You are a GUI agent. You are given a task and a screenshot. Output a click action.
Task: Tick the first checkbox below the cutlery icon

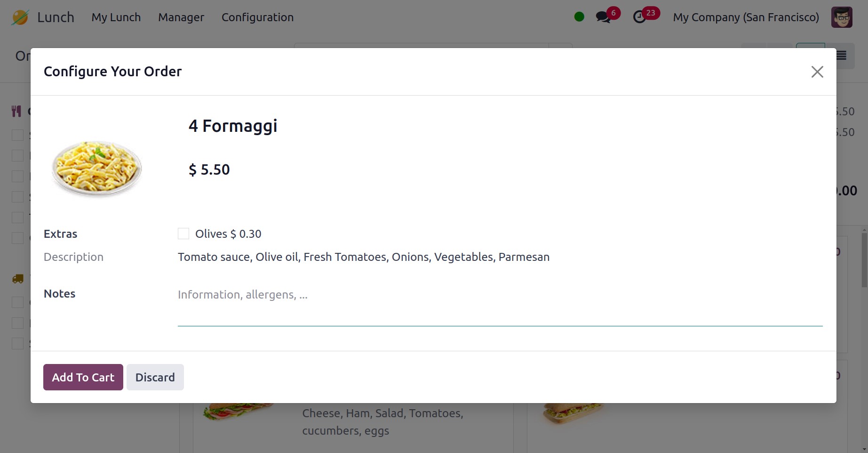pyautogui.click(x=17, y=135)
